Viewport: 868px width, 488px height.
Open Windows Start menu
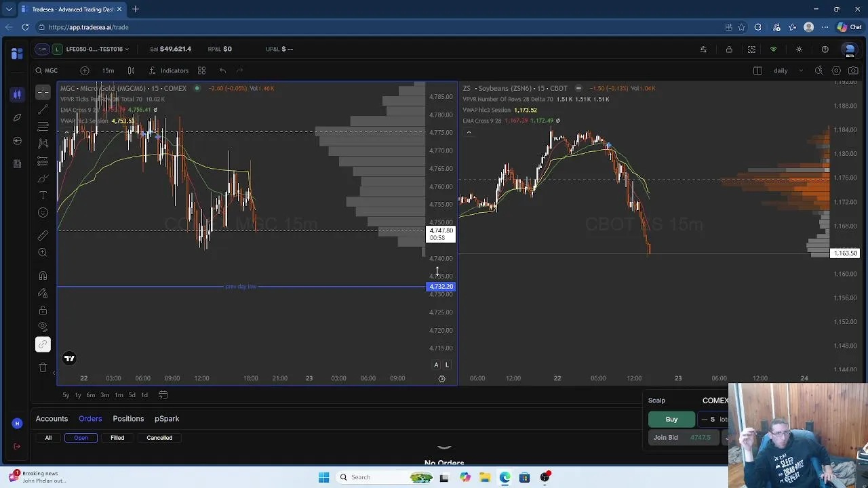323,477
